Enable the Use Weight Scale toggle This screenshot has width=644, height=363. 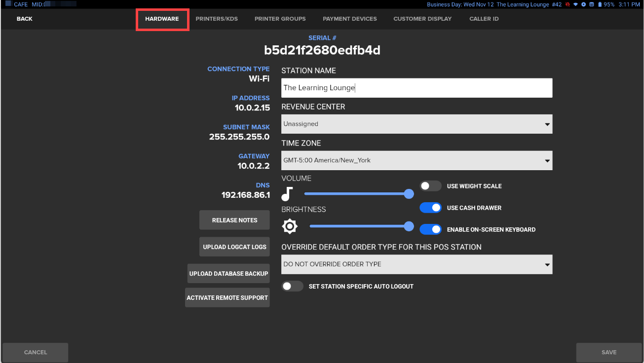tap(430, 186)
